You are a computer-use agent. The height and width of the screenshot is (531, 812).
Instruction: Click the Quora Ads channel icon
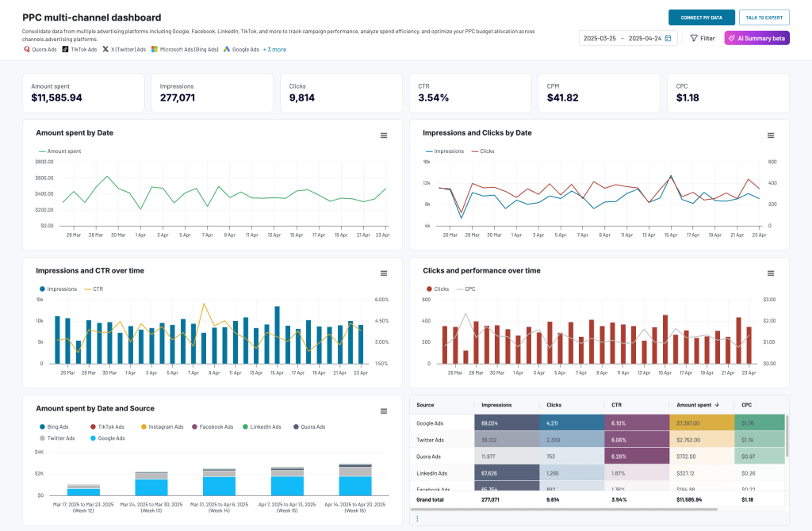pos(27,49)
